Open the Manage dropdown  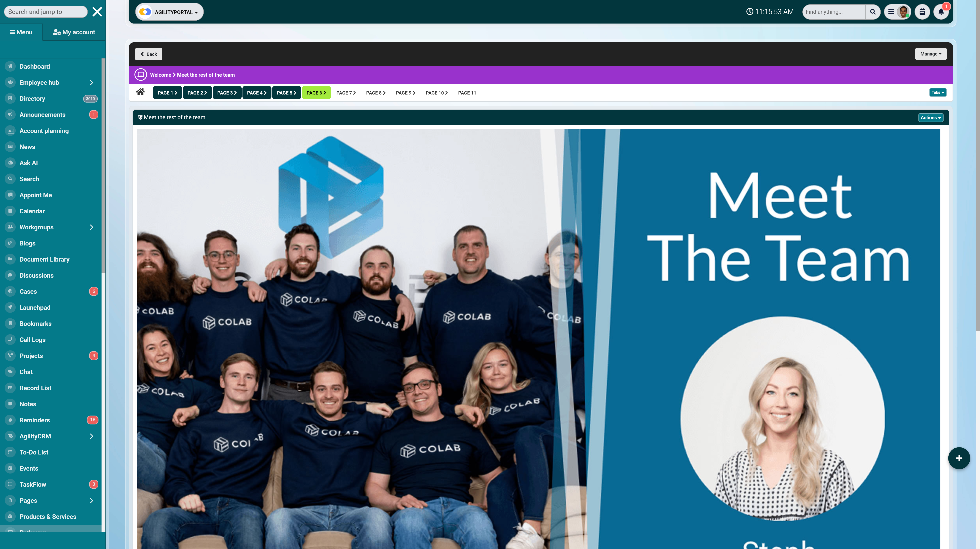pos(931,54)
